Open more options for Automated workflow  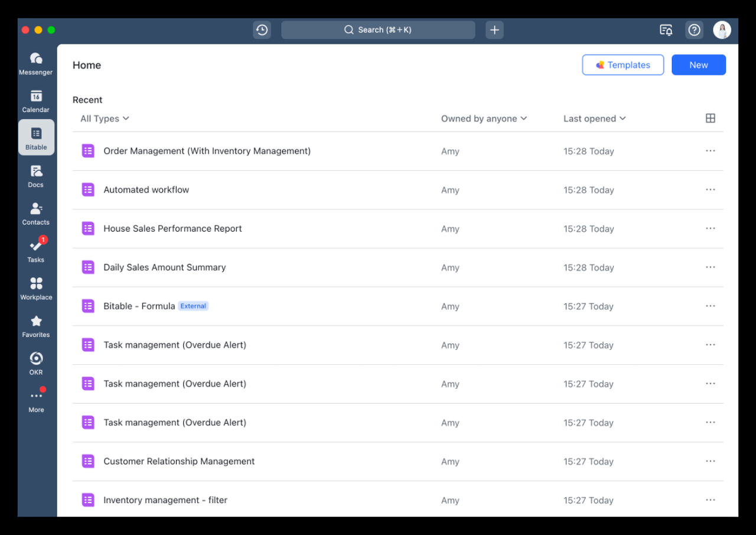pyautogui.click(x=710, y=190)
